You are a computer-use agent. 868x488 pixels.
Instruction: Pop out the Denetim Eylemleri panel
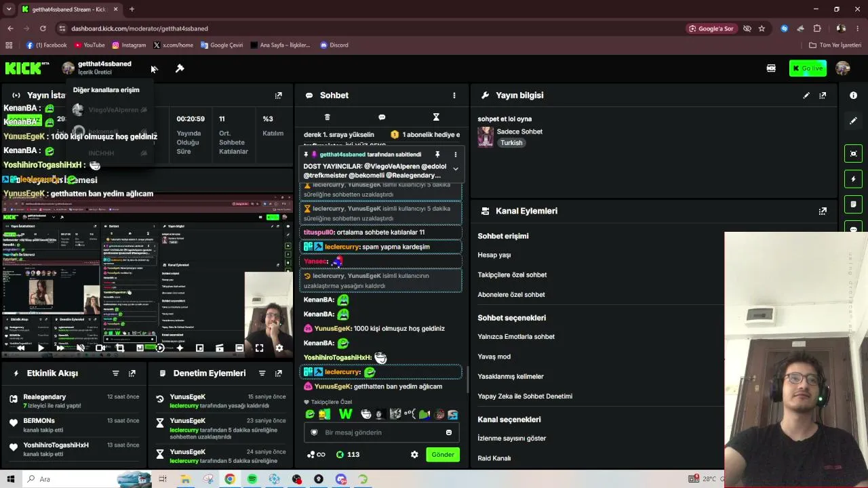tap(278, 373)
